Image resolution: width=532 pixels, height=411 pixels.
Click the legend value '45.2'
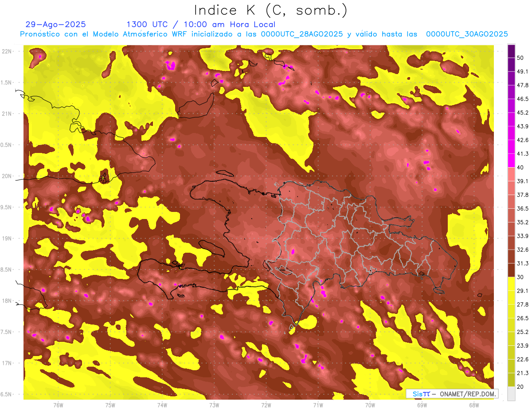[x=523, y=113]
